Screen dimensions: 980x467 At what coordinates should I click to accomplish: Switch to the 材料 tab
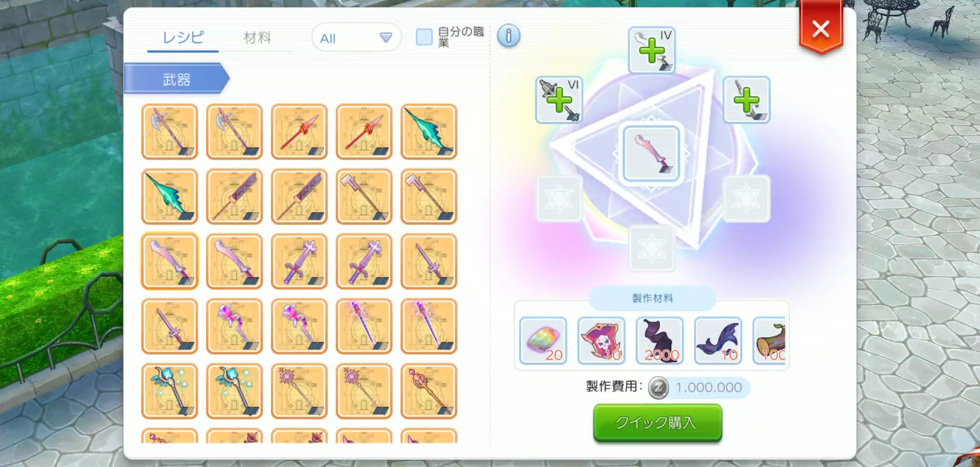tap(257, 38)
